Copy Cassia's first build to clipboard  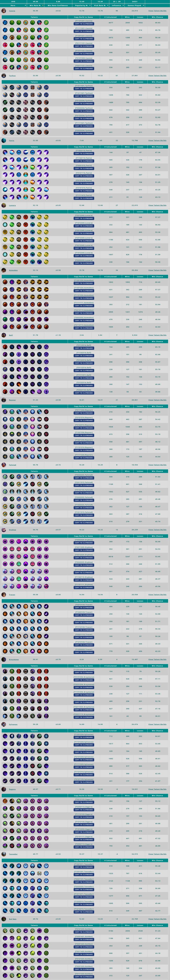click(x=84, y=24)
